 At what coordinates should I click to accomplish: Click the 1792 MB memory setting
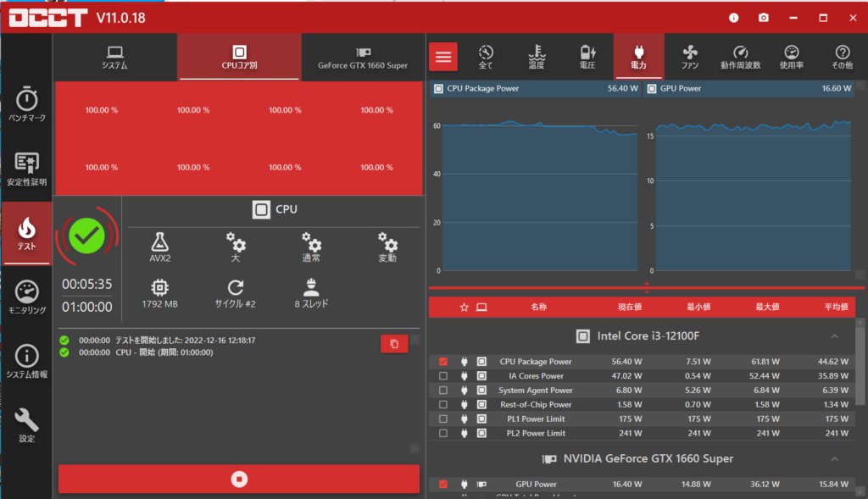coord(160,293)
